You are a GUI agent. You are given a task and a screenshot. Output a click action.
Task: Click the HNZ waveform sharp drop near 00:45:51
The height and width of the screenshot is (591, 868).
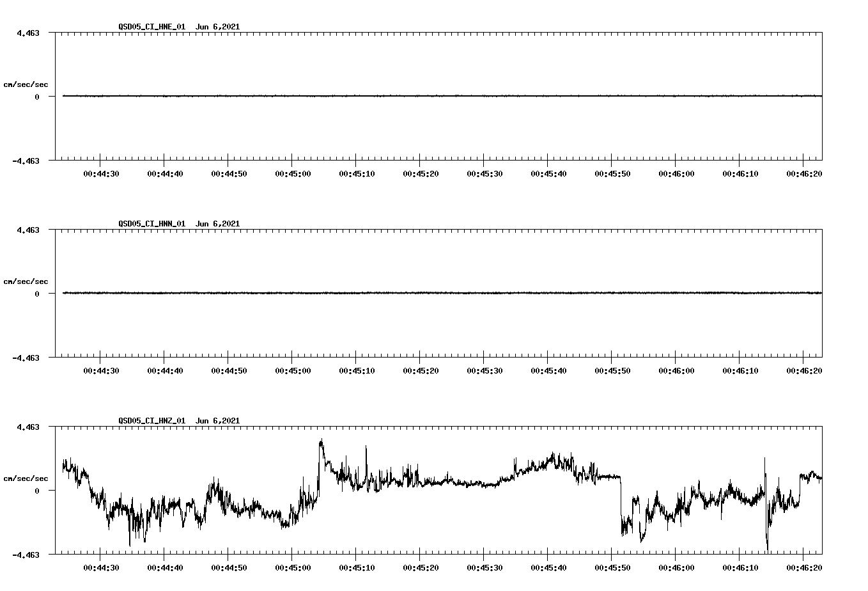point(621,505)
